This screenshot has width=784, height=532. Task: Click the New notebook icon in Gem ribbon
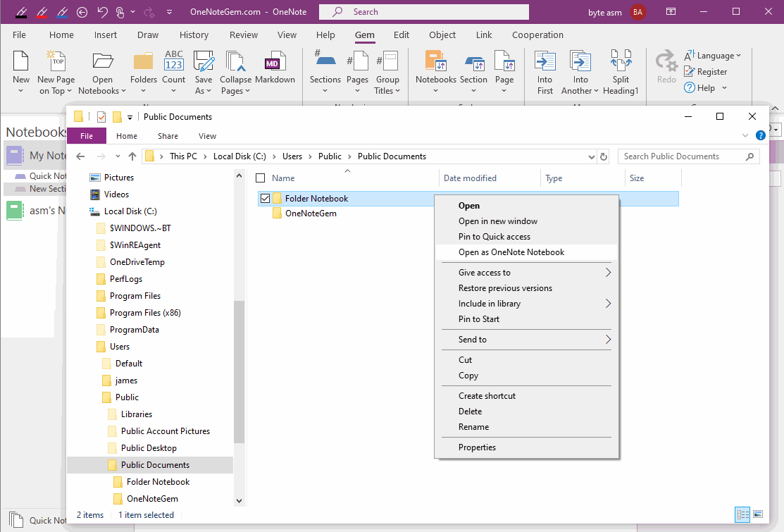pos(21,61)
